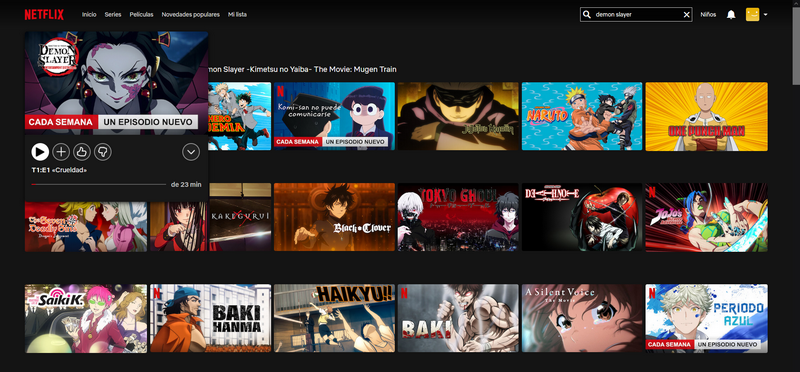Go to Mi lista
This screenshot has height=372, width=800.
coord(237,15)
